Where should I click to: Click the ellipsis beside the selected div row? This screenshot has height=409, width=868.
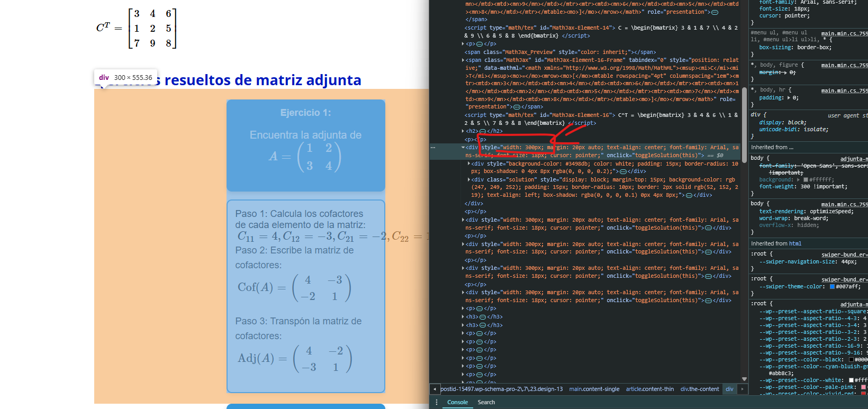click(433, 148)
